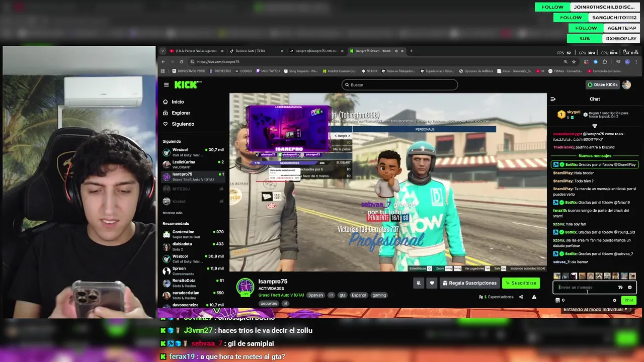Click Westcol 30,7 mil followed channel
The width and height of the screenshot is (644, 362).
coord(193,152)
